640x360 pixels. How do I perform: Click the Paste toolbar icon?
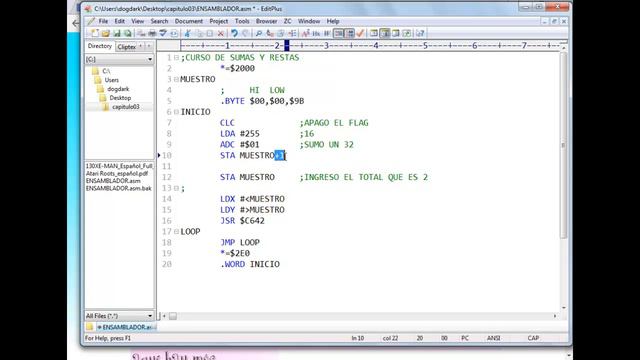point(210,33)
